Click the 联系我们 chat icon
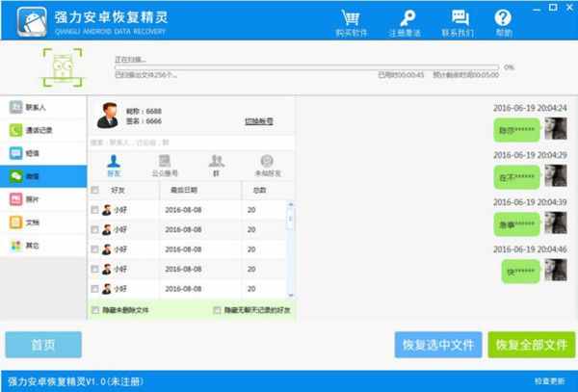The height and width of the screenshot is (392, 578). [x=459, y=18]
